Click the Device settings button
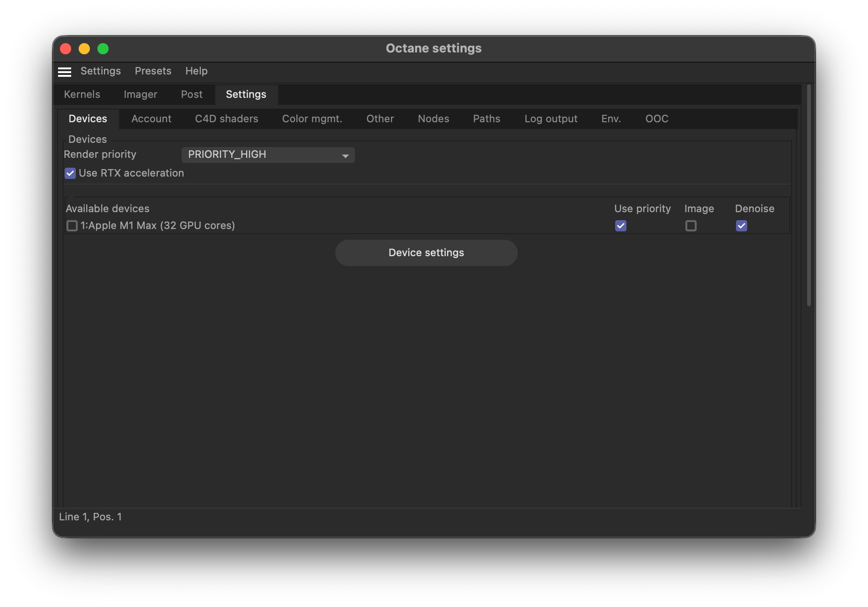868x607 pixels. click(x=427, y=253)
